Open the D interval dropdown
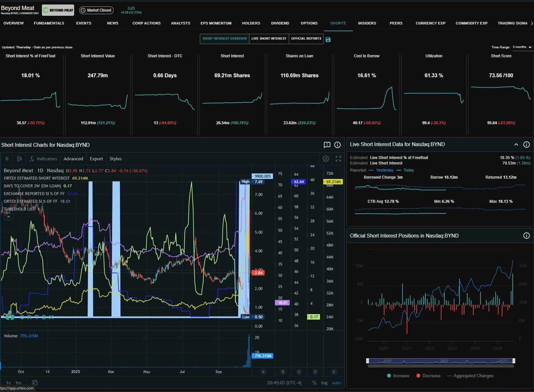 tap(7, 159)
